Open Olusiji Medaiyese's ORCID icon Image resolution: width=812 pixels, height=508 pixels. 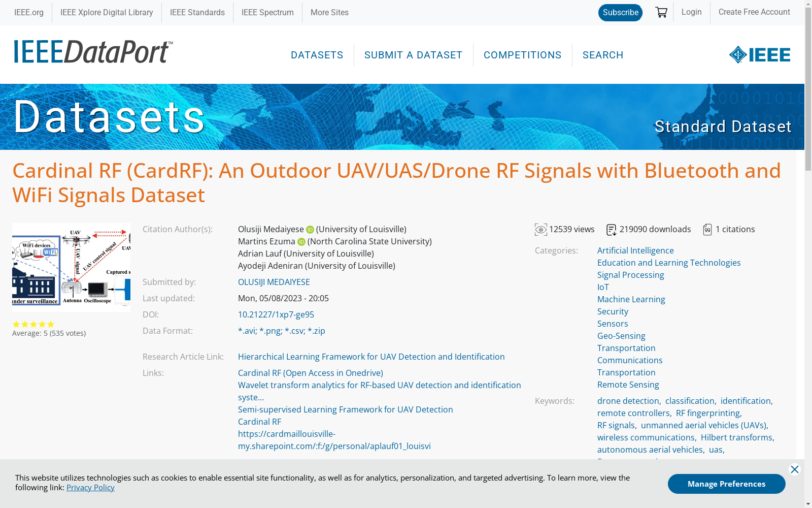tap(310, 230)
